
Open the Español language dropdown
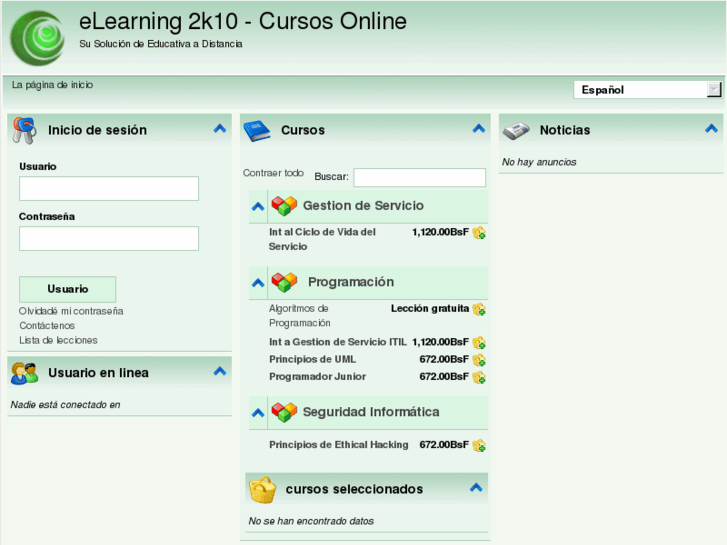[x=648, y=90]
